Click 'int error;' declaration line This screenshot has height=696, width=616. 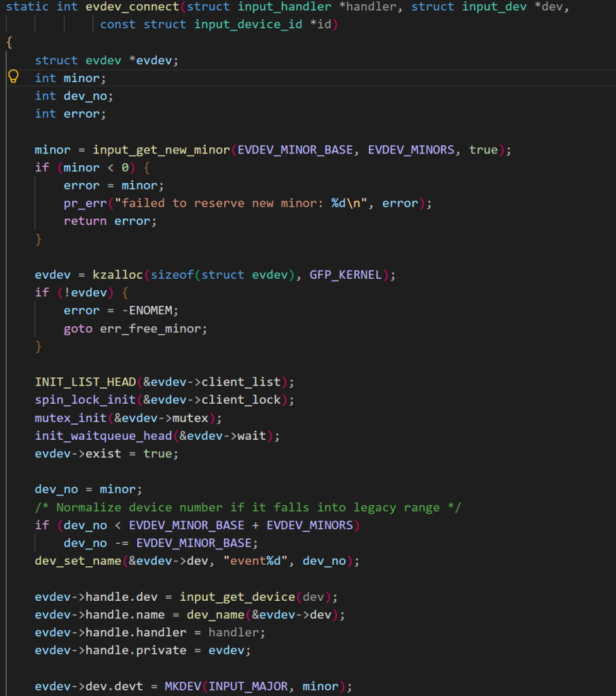click(x=71, y=114)
